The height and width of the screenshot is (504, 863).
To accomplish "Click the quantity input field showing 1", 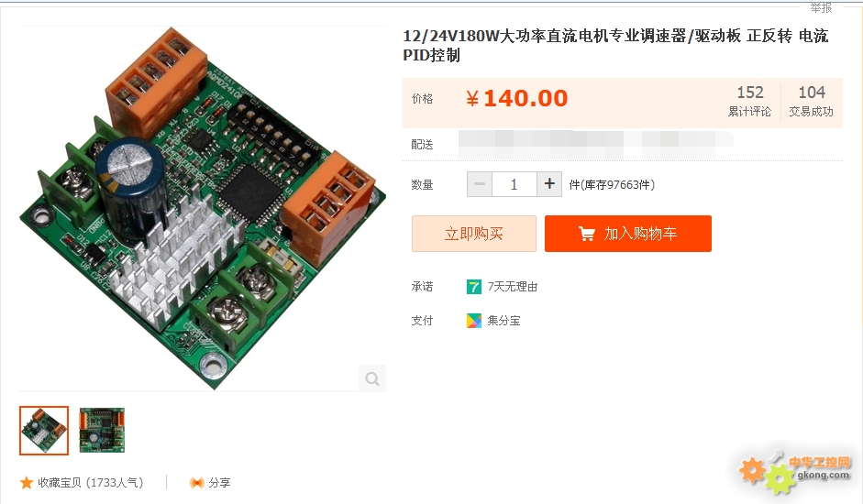I will tap(514, 184).
